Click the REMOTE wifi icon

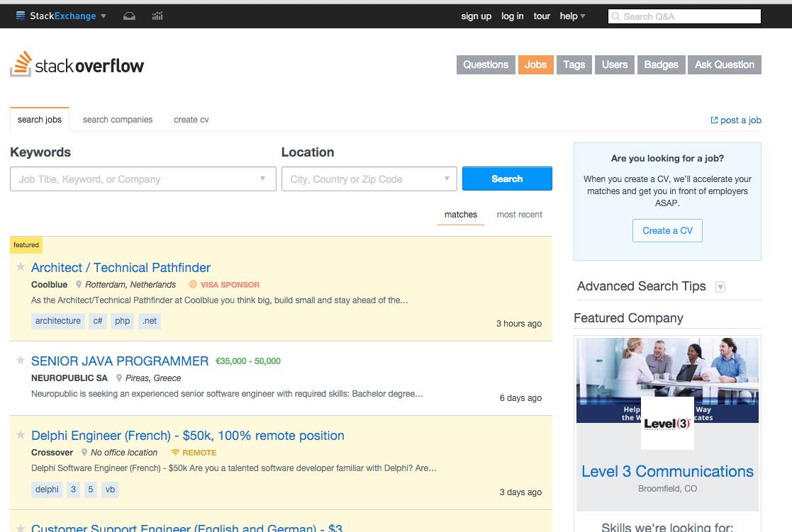[x=175, y=452]
